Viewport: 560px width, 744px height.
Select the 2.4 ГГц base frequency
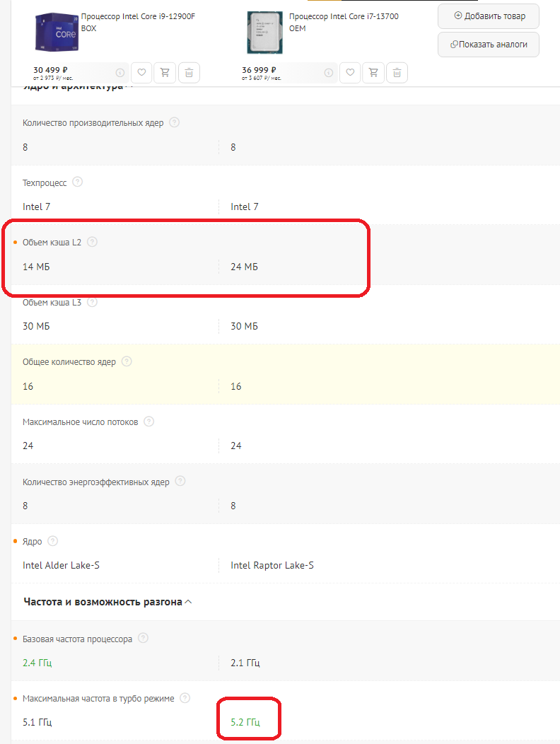coord(37,663)
